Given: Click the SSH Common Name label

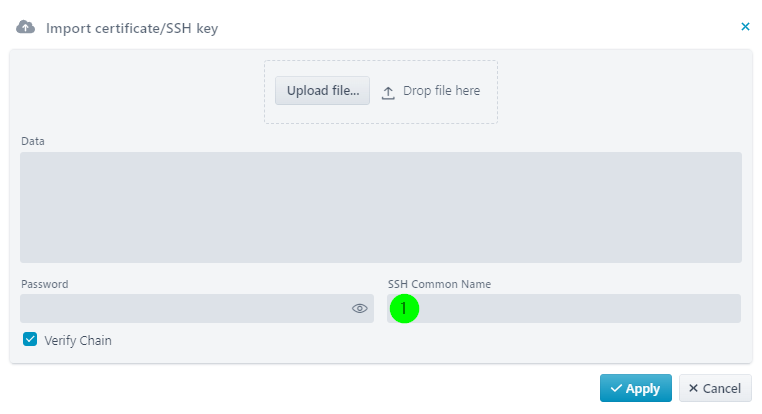Looking at the screenshot, I should click(439, 284).
